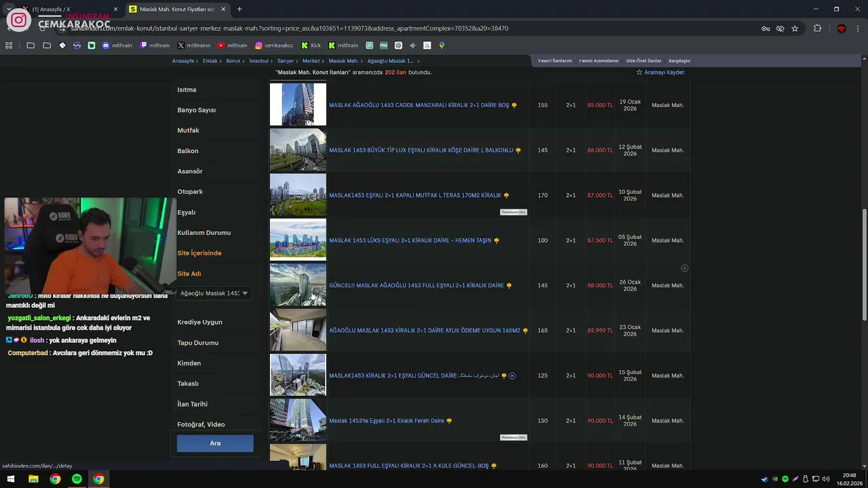Open the Aylık Ödeme Uygun 165M2 listing thumbnail

point(298,330)
